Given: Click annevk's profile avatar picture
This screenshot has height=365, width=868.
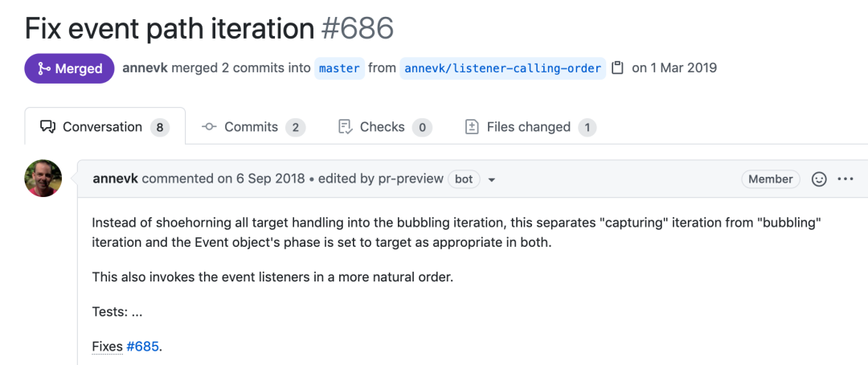Looking at the screenshot, I should (43, 178).
